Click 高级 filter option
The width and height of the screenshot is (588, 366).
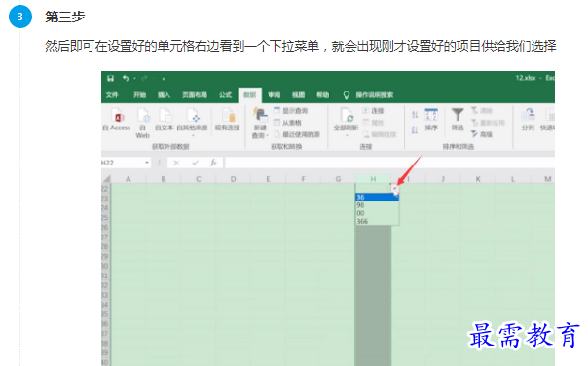pyautogui.click(x=482, y=134)
